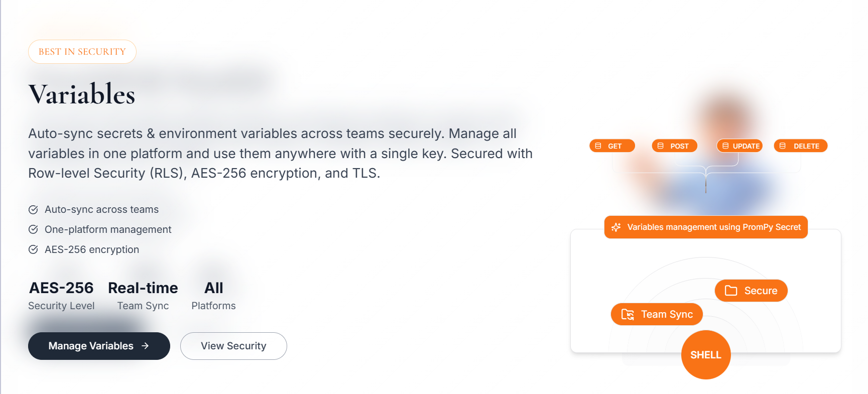Click the Team Sync badge
The height and width of the screenshot is (394, 868).
pyautogui.click(x=657, y=314)
